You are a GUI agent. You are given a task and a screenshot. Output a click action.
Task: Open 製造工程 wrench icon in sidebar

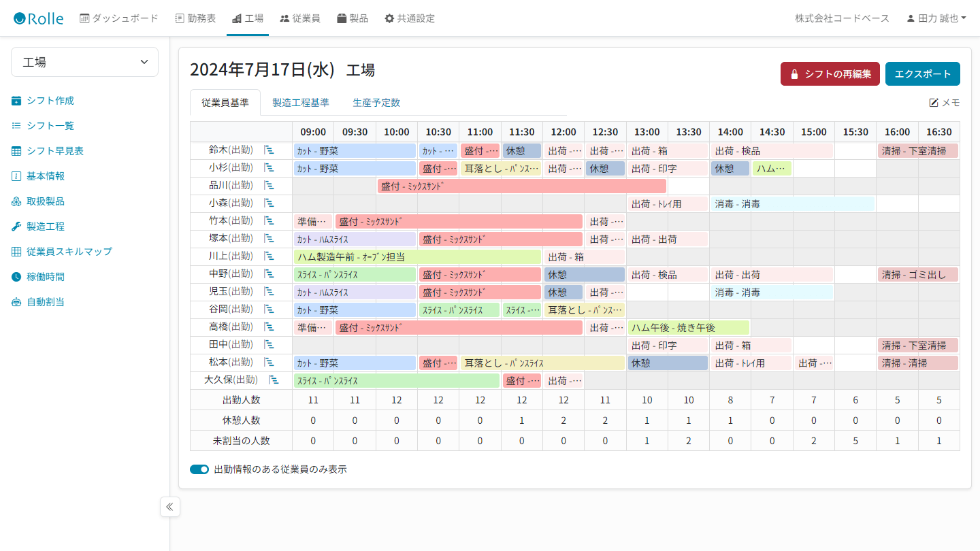tap(16, 227)
